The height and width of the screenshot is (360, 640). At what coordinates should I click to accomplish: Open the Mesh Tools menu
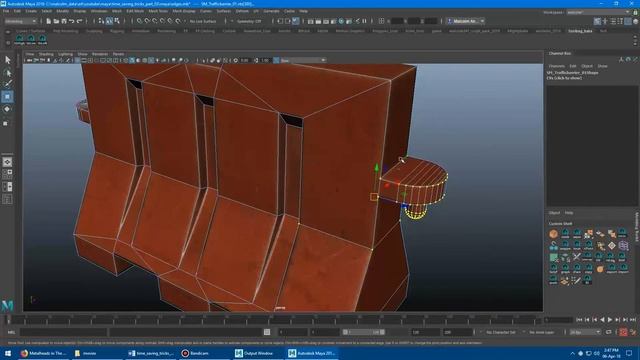(158, 11)
